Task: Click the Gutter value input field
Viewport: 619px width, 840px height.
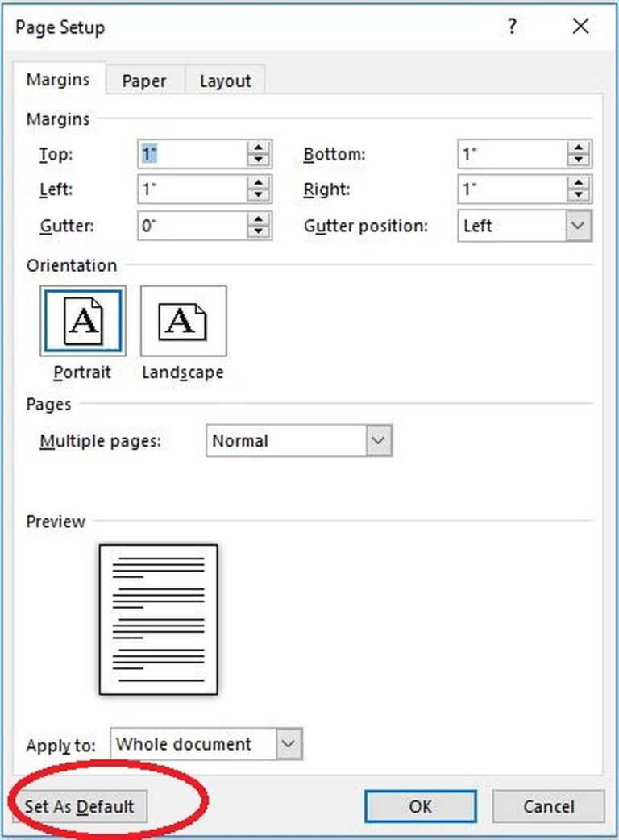Action: click(x=193, y=226)
